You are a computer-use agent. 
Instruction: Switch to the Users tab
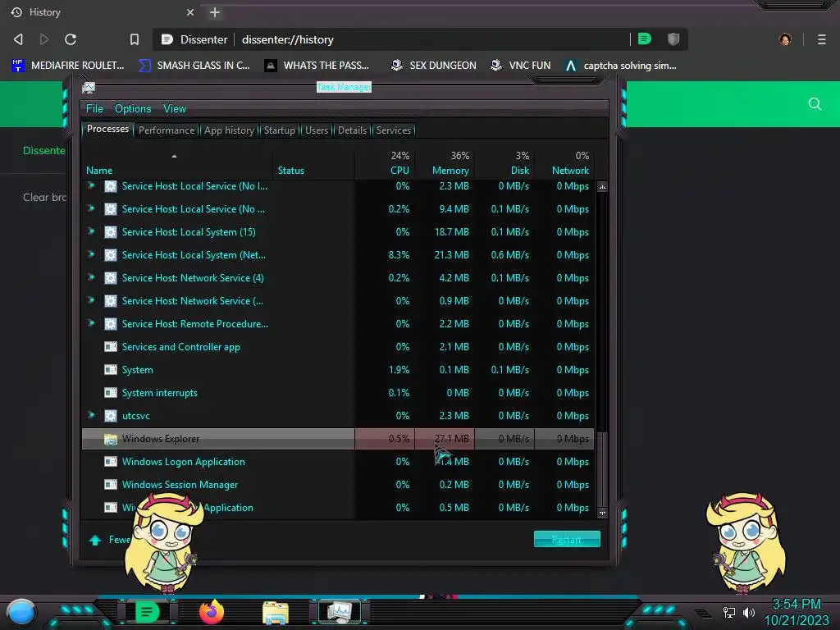tap(317, 130)
